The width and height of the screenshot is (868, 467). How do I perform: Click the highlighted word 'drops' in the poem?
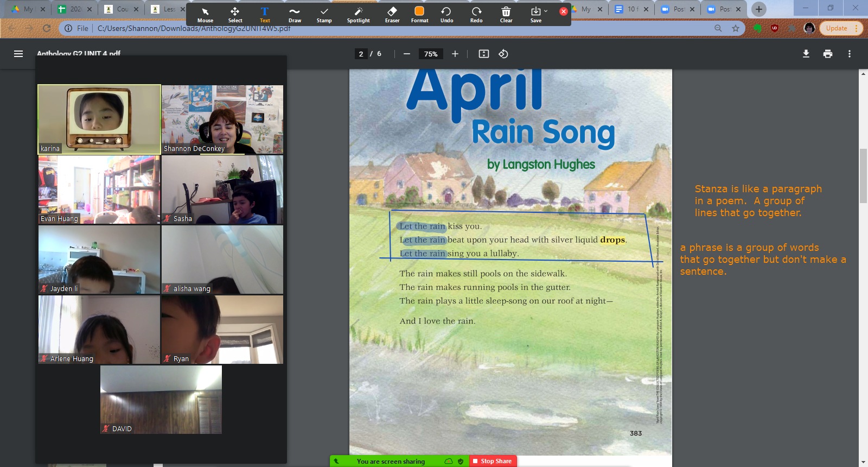point(612,239)
